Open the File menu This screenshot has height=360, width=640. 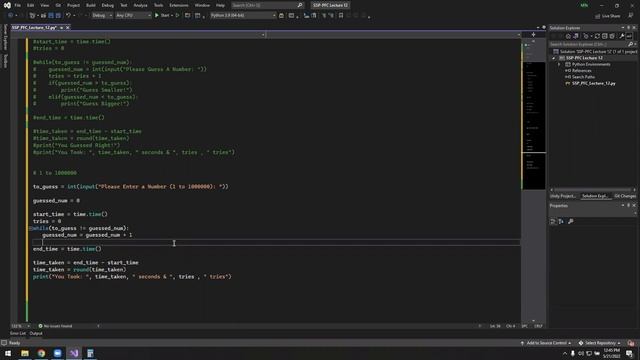click(x=18, y=5)
